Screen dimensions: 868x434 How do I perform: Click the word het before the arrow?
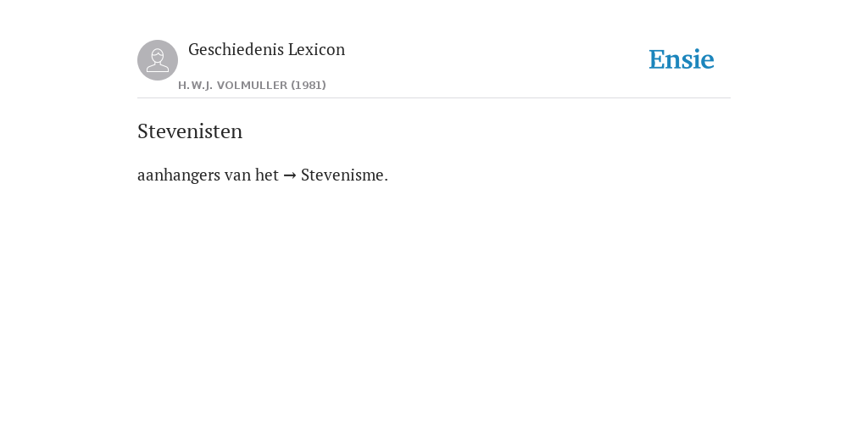267,175
